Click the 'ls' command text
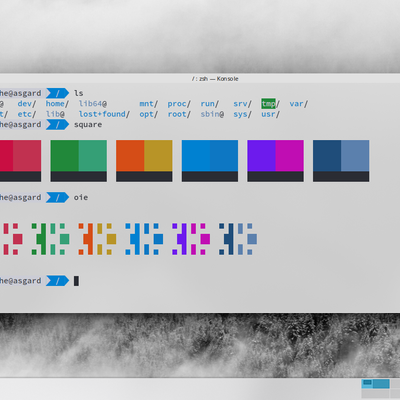This screenshot has width=400, height=400. click(79, 93)
